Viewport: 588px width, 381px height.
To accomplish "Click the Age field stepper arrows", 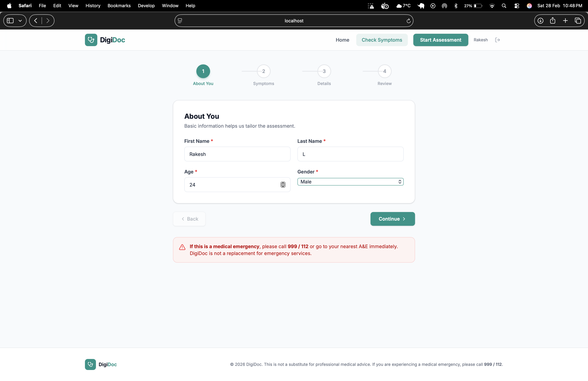I will 283,185.
